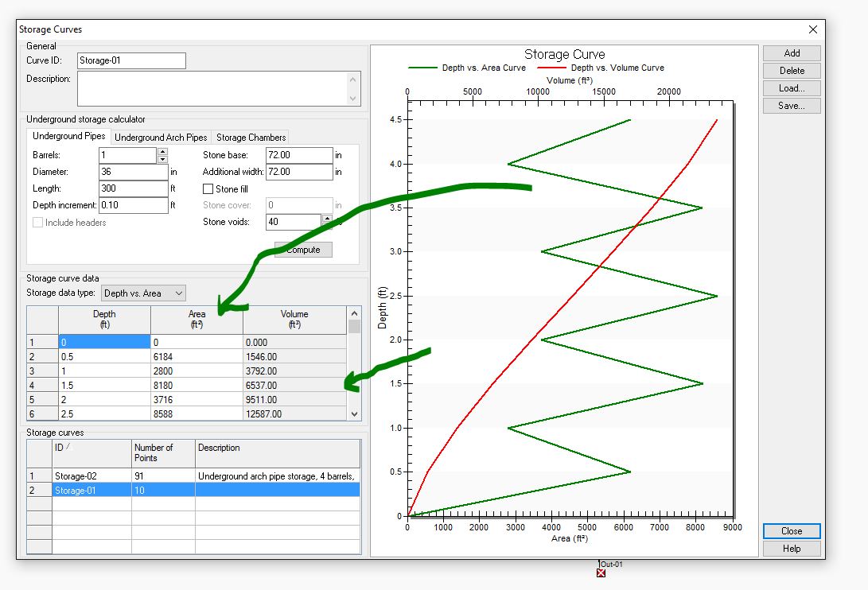
Task: Edit the Additional width field
Action: (299, 172)
